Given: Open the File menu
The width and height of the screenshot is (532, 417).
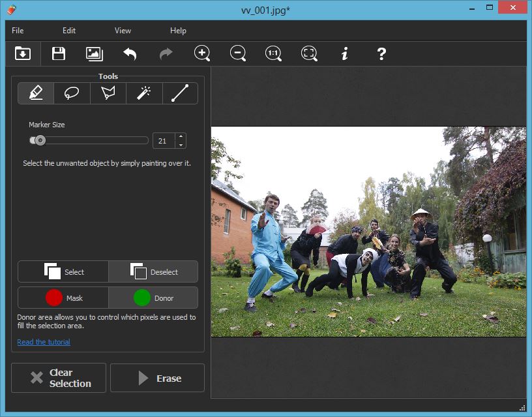Looking at the screenshot, I should [x=18, y=31].
